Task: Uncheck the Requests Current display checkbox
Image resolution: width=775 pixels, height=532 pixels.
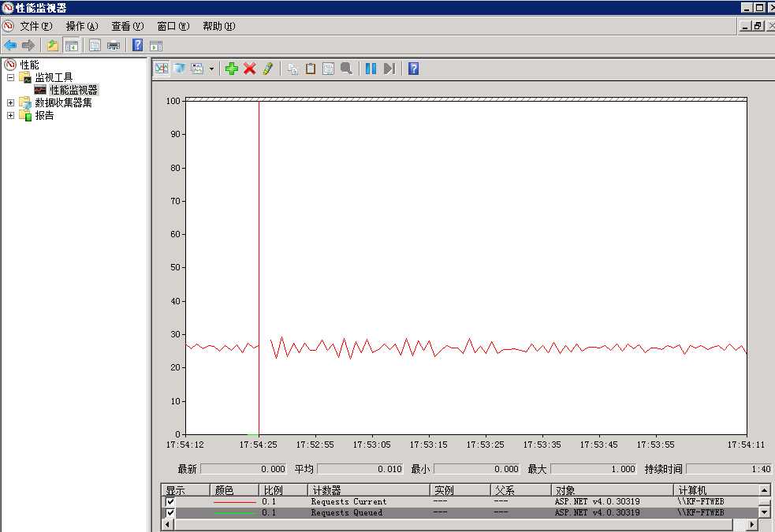Action: click(170, 501)
